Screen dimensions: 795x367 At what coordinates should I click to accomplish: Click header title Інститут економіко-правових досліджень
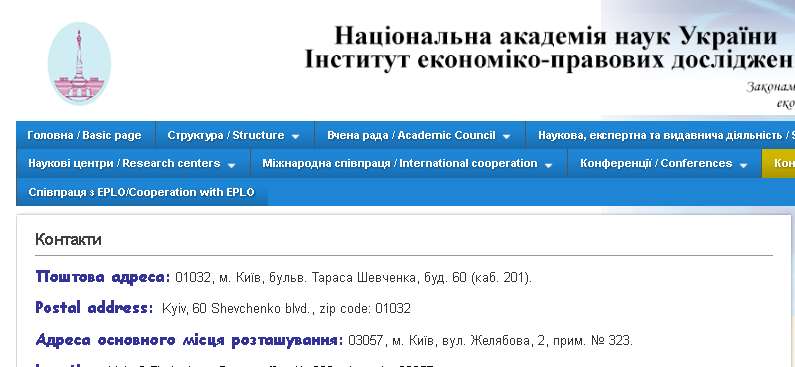549,59
